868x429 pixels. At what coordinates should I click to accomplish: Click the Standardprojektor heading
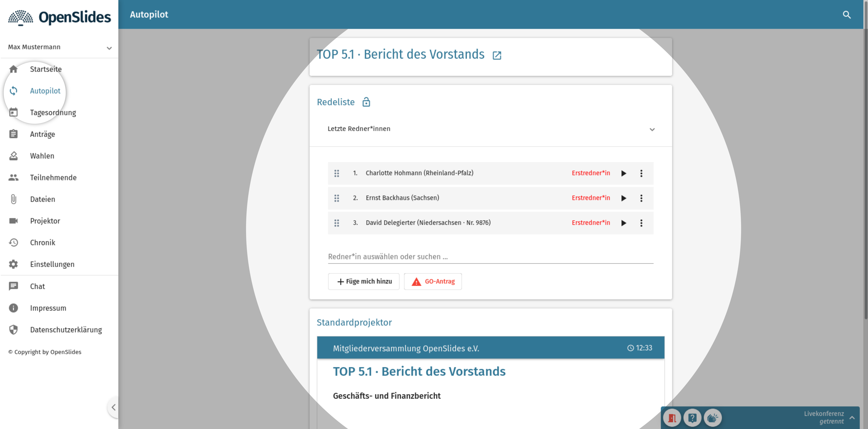(x=354, y=323)
